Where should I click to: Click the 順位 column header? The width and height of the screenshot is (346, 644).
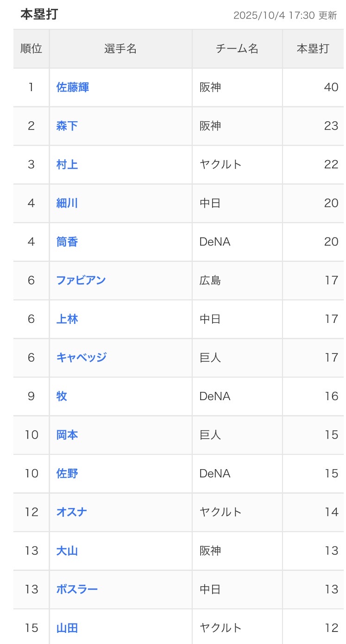point(31,49)
